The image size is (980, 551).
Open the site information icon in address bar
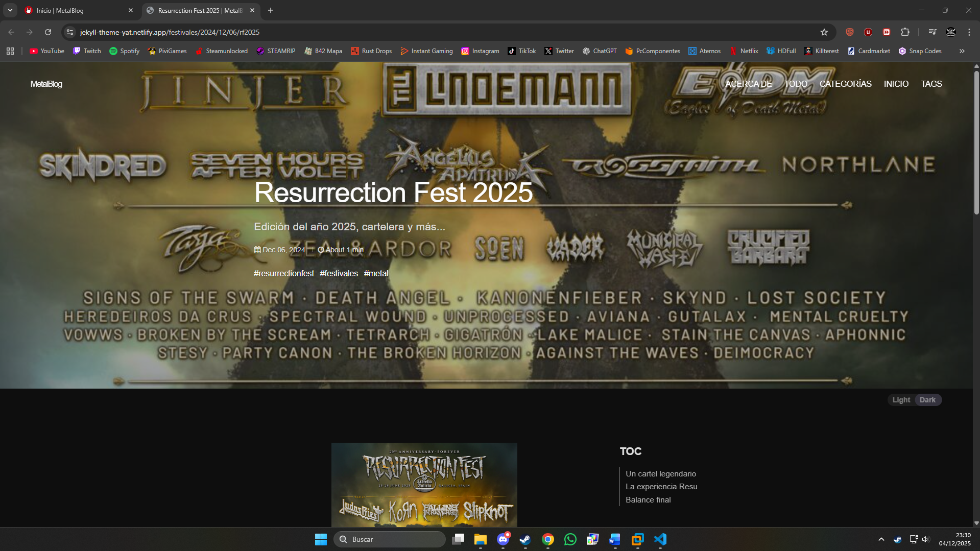click(x=70, y=32)
